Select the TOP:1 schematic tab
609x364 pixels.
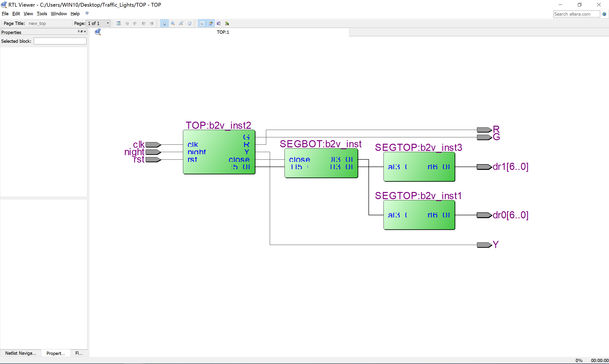[222, 32]
